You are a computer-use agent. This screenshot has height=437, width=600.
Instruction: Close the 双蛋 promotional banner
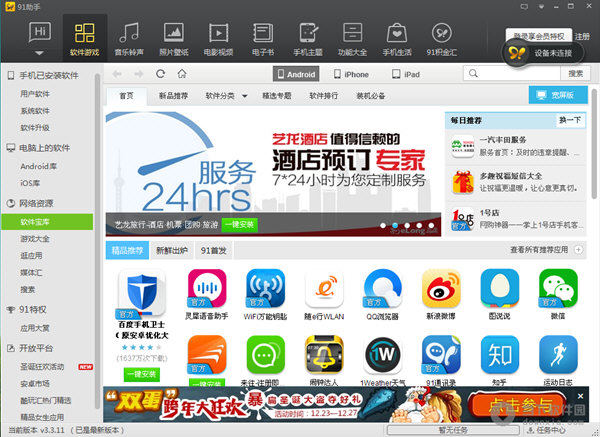[580, 396]
